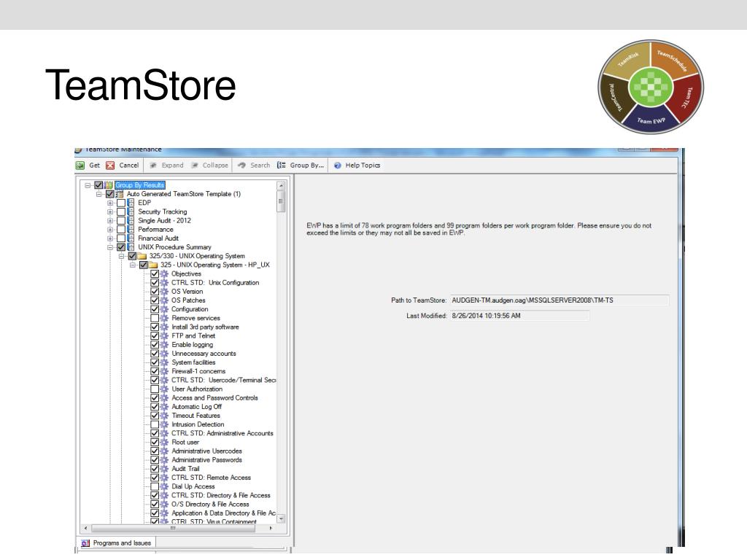747x560 pixels.
Task: Check the Dial Up Access checkbox
Action: [x=155, y=486]
